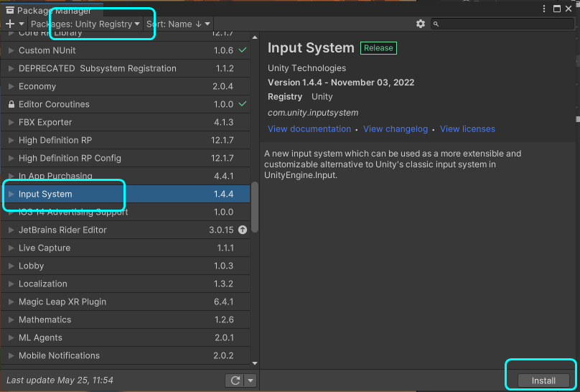
Task: Select the Localization package
Action: pyautogui.click(x=126, y=284)
